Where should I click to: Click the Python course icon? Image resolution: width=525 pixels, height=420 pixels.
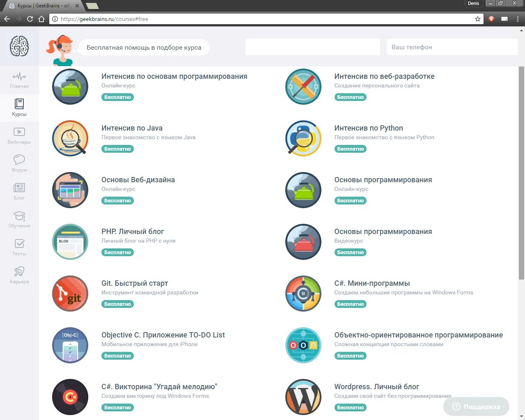[x=303, y=138]
